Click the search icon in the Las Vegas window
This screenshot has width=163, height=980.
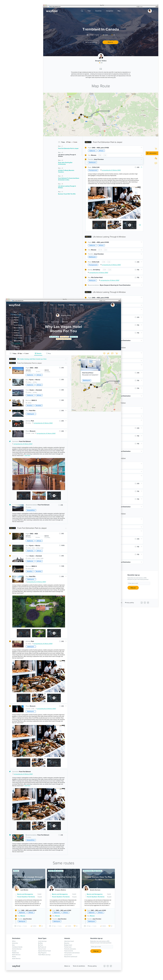(x=45, y=305)
